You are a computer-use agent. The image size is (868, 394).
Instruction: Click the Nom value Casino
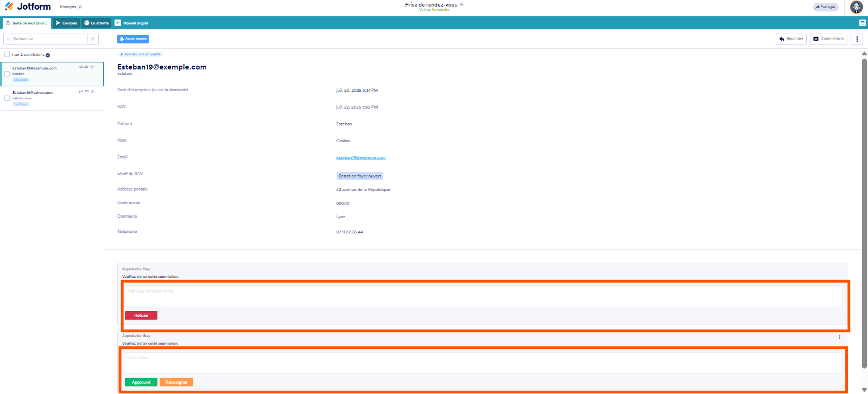coord(343,141)
